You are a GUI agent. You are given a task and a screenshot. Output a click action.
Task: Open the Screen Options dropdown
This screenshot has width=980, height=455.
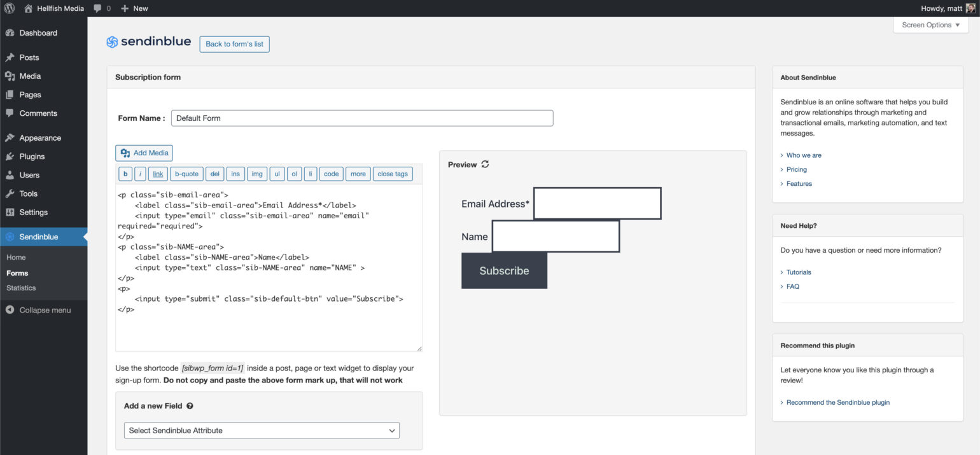930,25
